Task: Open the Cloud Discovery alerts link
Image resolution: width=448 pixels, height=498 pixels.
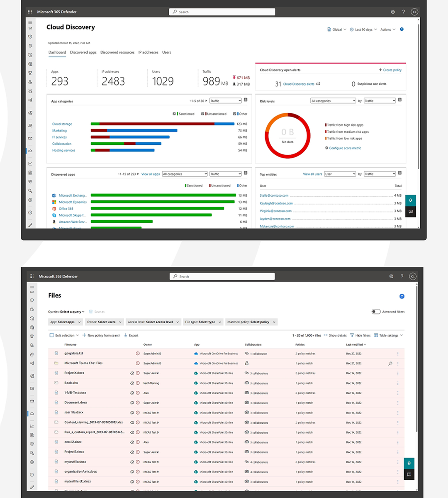Action: [x=299, y=84]
